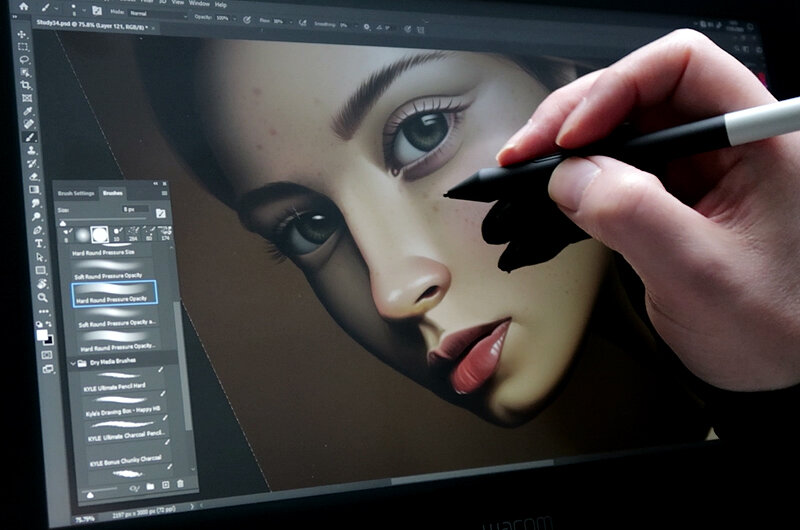Open the Brushes panel menu
800x530 pixels.
164,193
